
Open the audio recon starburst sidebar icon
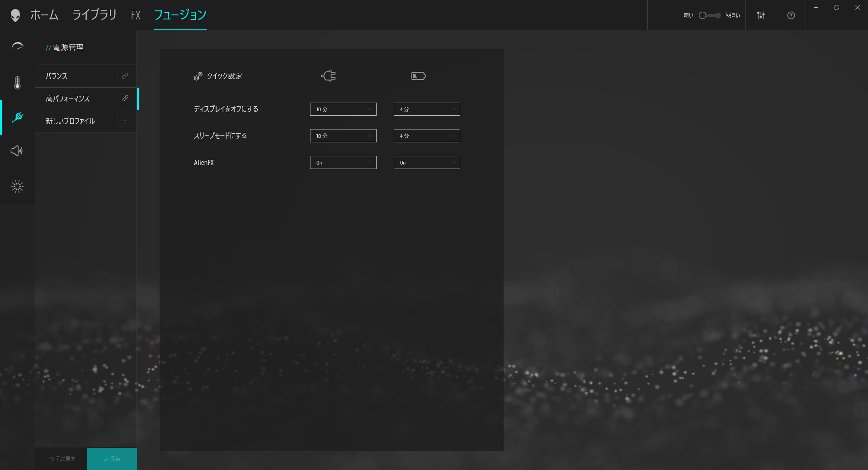point(17,186)
